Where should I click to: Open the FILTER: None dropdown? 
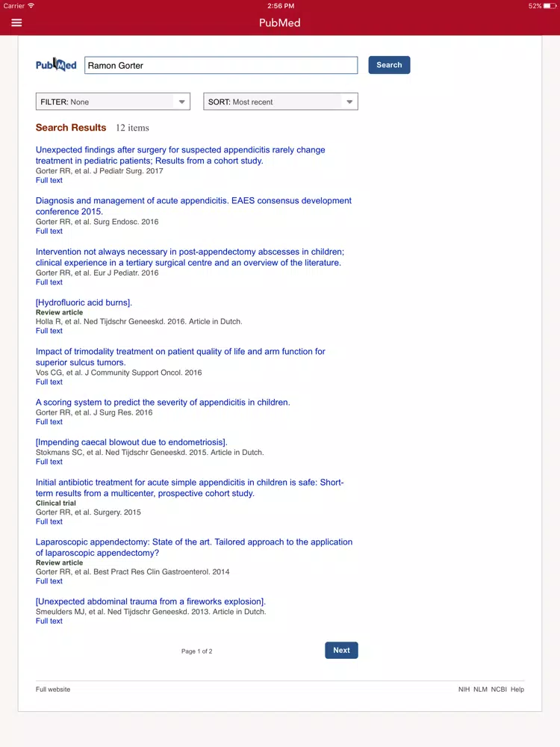[113, 102]
